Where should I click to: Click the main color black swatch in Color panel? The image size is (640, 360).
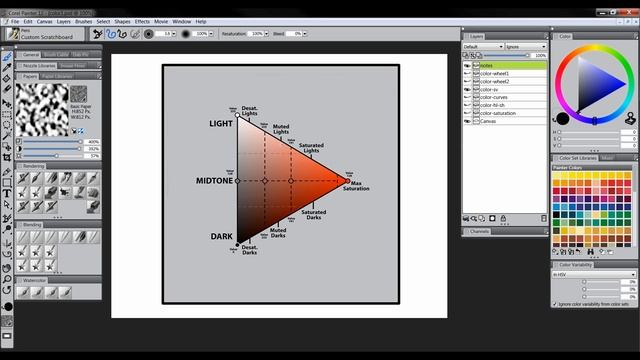[563, 118]
